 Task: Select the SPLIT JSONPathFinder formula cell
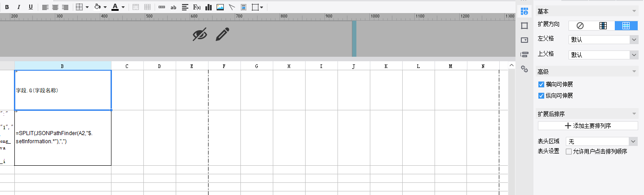click(x=63, y=138)
